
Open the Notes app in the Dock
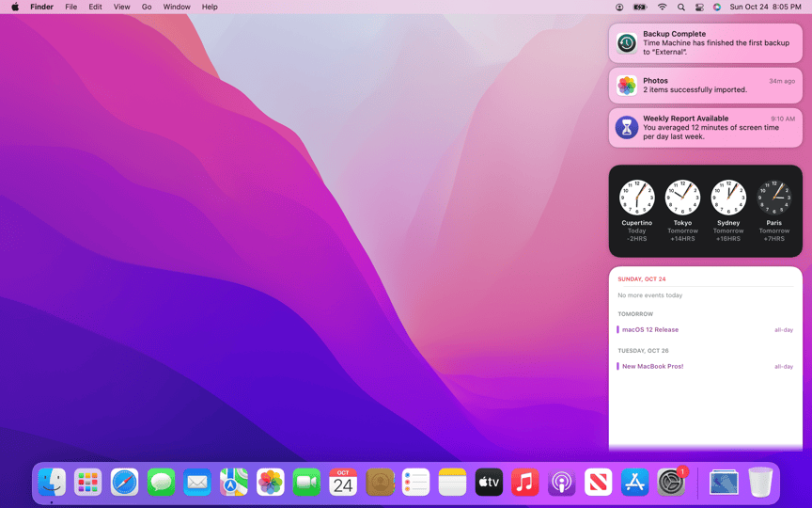[452, 482]
